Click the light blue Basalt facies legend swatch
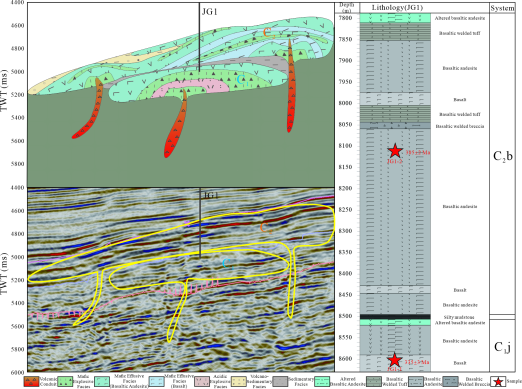The height and width of the screenshot is (389, 522). tap(156, 382)
